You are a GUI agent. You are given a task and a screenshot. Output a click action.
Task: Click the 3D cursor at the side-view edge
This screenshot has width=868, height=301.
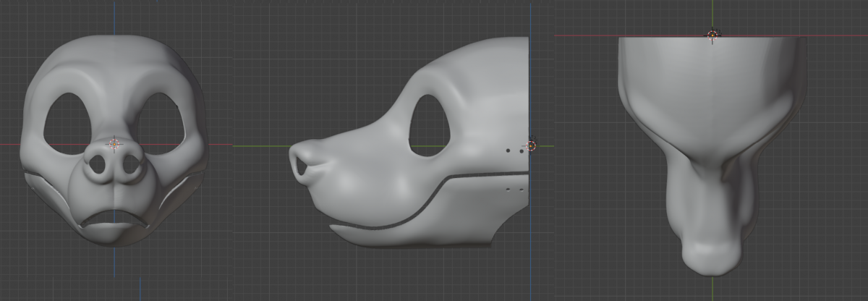531,145
